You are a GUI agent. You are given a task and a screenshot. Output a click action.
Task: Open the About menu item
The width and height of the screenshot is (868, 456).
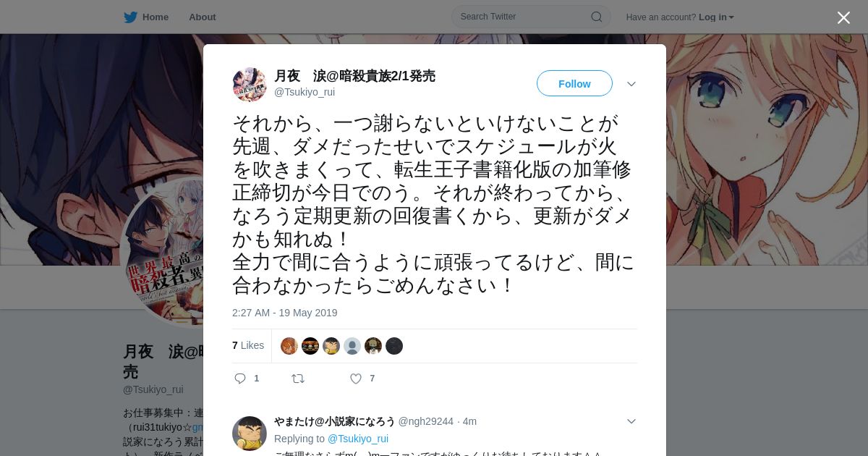[x=203, y=17]
